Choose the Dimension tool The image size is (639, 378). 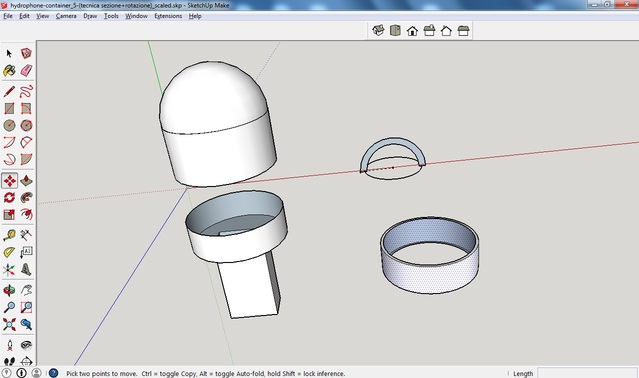tap(26, 235)
